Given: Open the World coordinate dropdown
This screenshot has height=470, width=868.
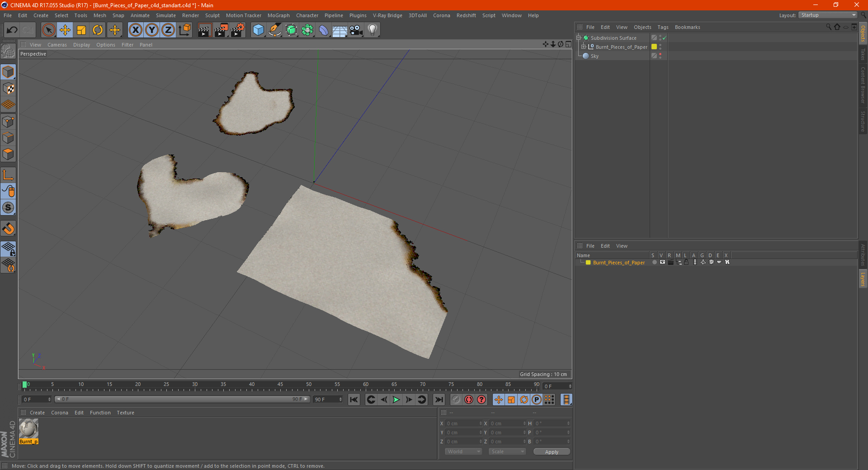Looking at the screenshot, I should tap(463, 451).
